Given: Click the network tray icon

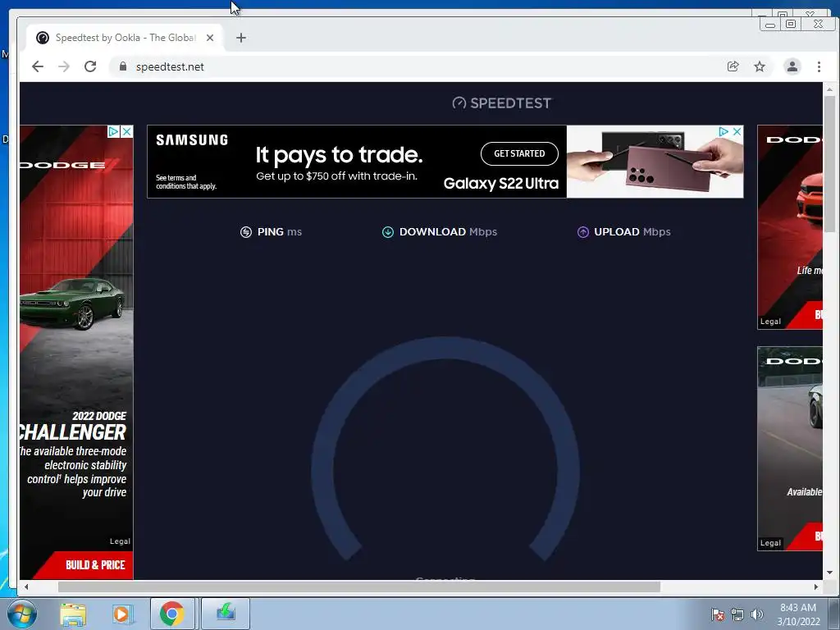Looking at the screenshot, I should point(737,614).
